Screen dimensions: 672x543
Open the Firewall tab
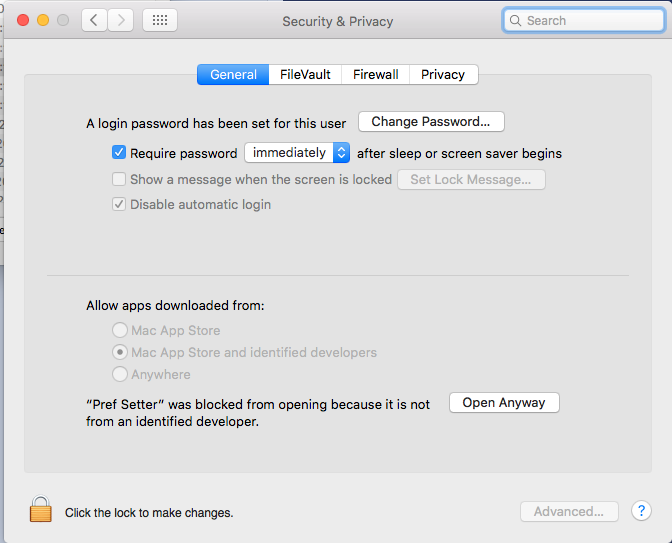tap(375, 74)
